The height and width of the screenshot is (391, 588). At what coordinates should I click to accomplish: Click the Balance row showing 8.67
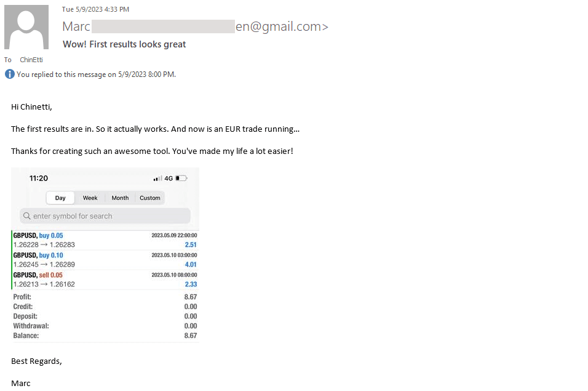coord(105,336)
